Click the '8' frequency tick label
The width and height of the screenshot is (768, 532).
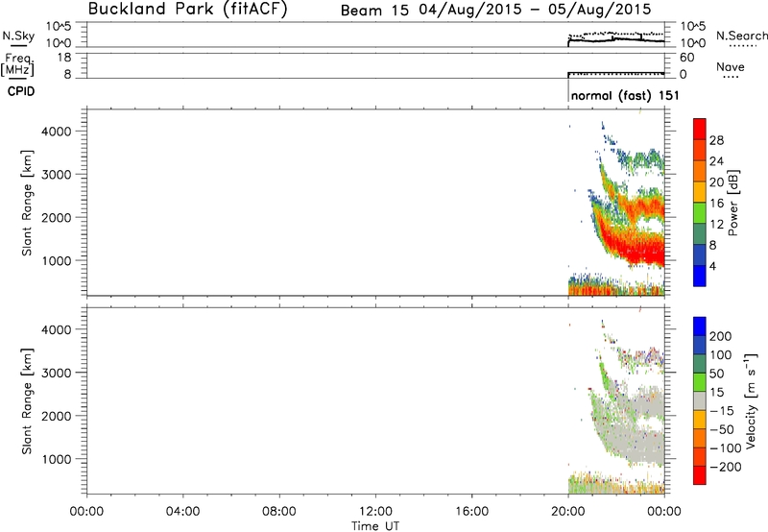pyautogui.click(x=67, y=75)
